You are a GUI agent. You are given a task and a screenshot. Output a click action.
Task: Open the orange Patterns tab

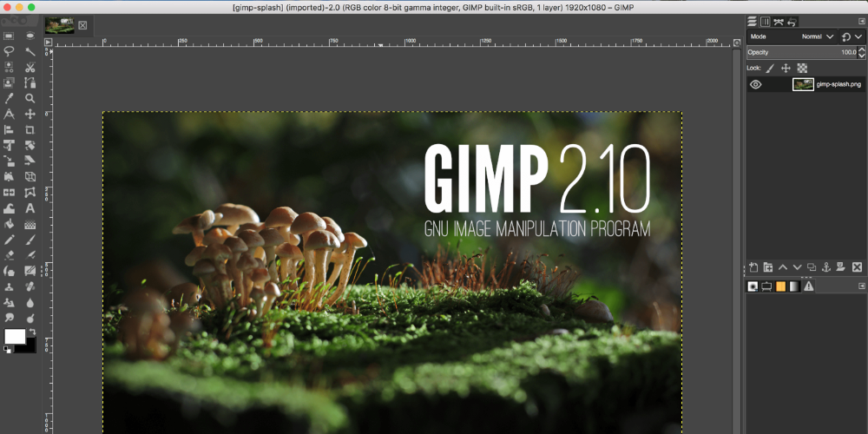tap(780, 286)
